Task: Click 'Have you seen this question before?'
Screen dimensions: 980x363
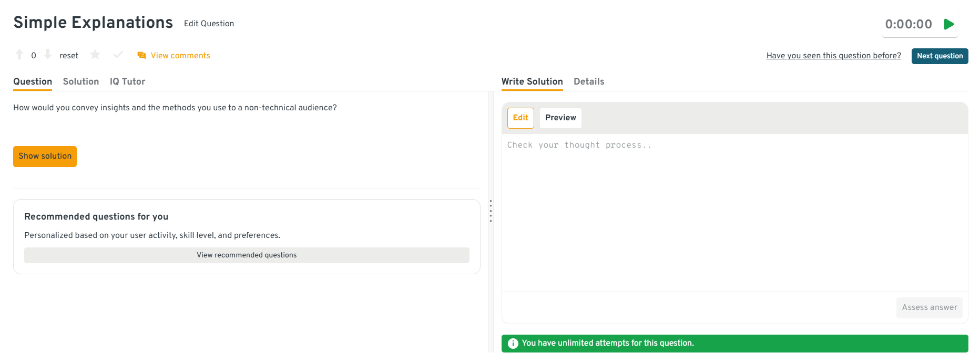Action: coord(833,56)
